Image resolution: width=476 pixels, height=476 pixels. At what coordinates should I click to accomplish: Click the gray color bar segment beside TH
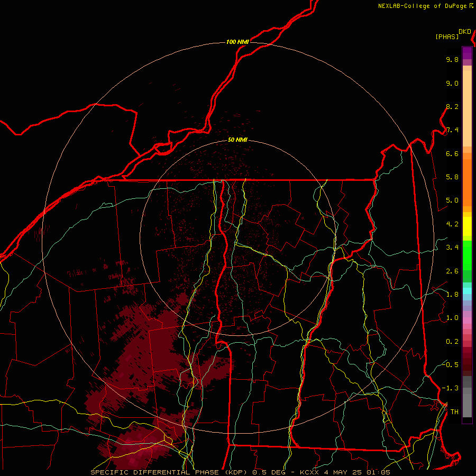467,406
